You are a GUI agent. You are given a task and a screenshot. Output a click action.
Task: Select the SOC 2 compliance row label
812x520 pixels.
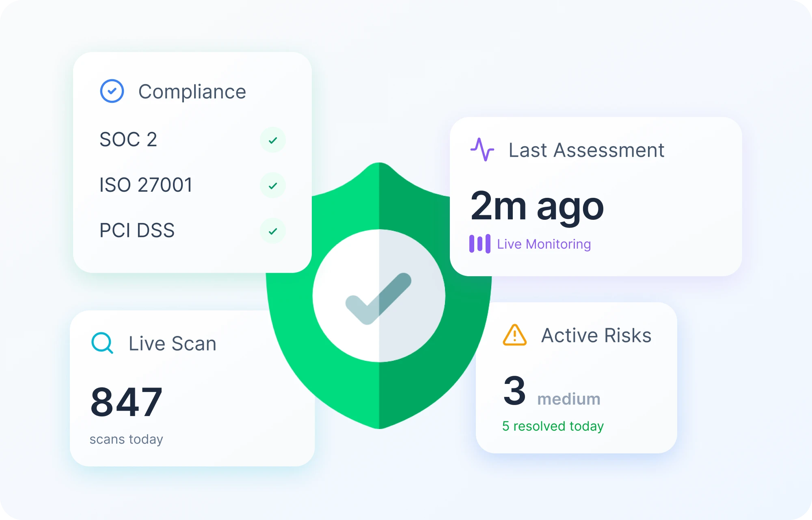(x=128, y=140)
